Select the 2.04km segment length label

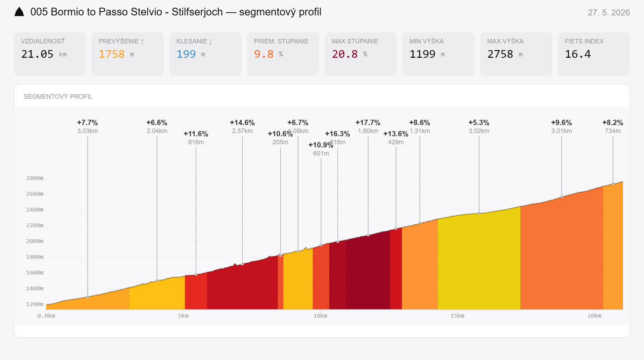[157, 131]
